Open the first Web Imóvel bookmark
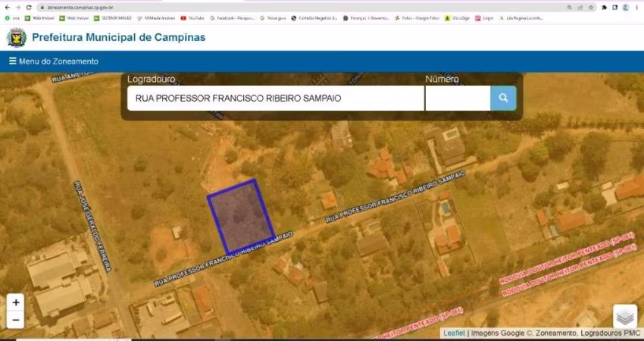 (x=39, y=18)
